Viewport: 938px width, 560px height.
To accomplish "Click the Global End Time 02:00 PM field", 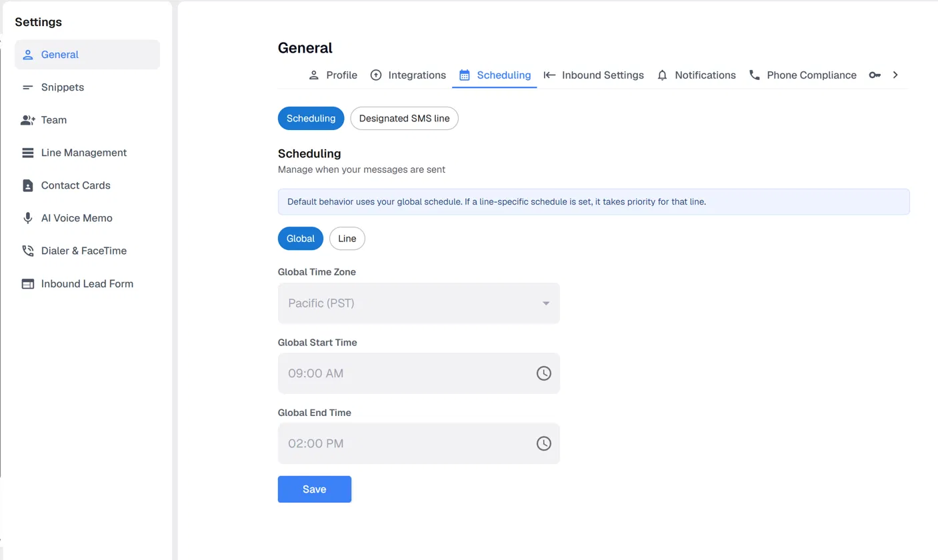I will 419,443.
